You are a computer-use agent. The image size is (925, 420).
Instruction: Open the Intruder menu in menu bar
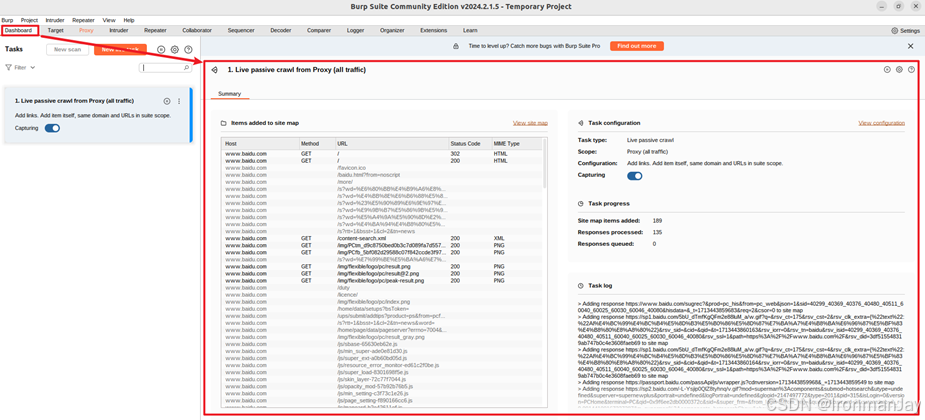click(x=55, y=20)
